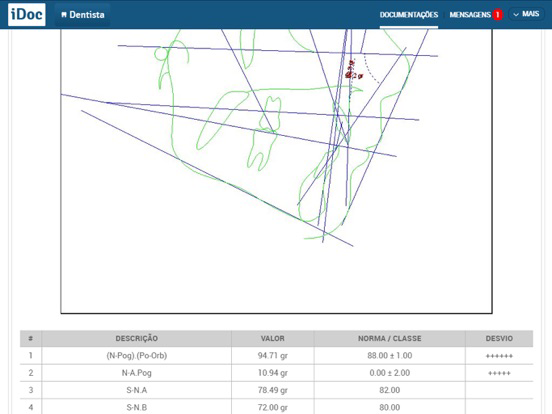Click the red notification badge on Mensagens

click(x=497, y=15)
